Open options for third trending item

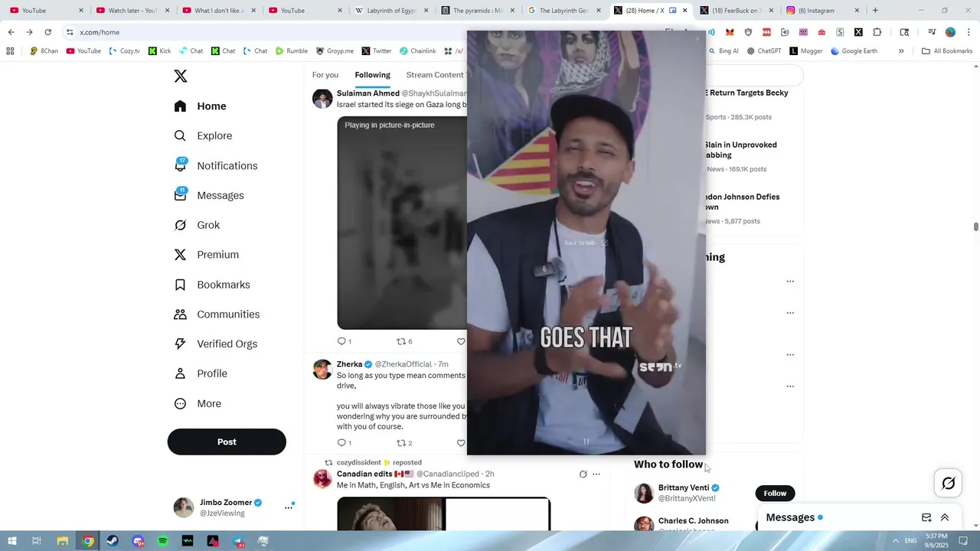[x=790, y=355]
